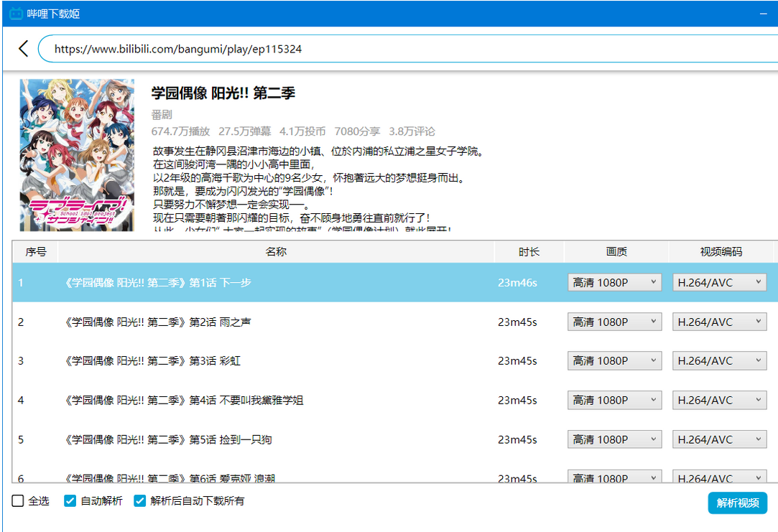This screenshot has width=778, height=532.
Task: Open video codec dropdown for episode 4
Action: (x=719, y=400)
